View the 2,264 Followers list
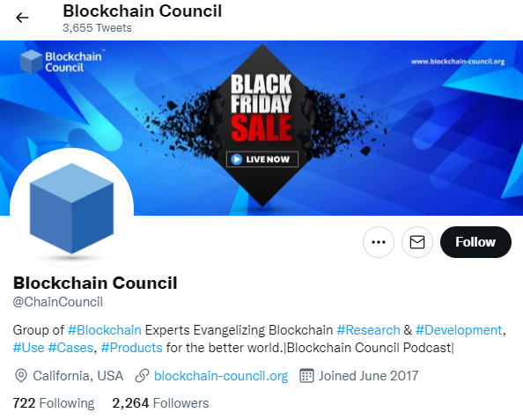 pos(160,402)
